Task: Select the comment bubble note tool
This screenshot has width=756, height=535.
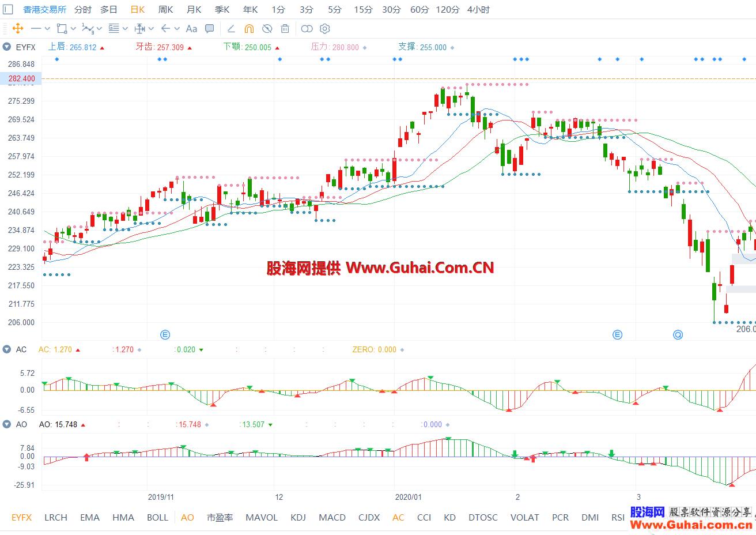Action: (x=210, y=28)
